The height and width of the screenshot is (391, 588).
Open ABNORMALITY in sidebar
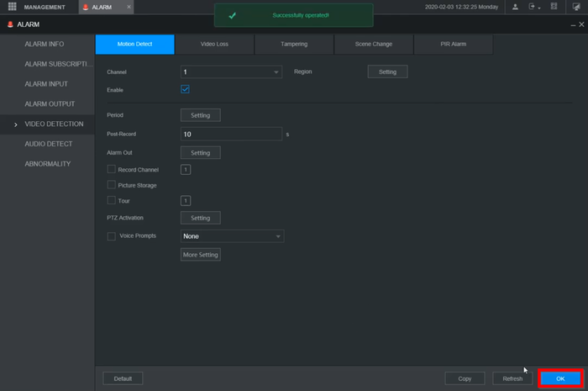pos(48,164)
